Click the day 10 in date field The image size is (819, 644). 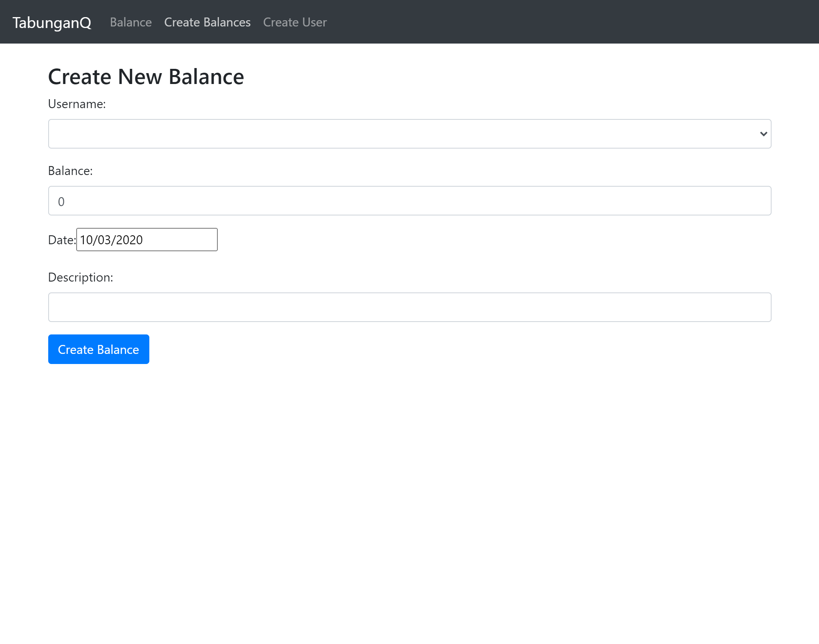click(86, 240)
